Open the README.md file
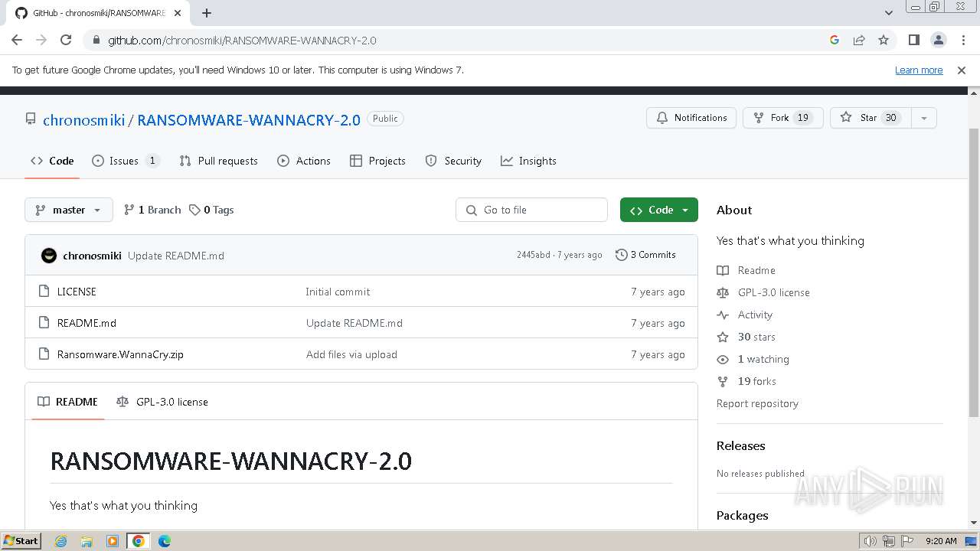The image size is (980, 551). pyautogui.click(x=87, y=323)
